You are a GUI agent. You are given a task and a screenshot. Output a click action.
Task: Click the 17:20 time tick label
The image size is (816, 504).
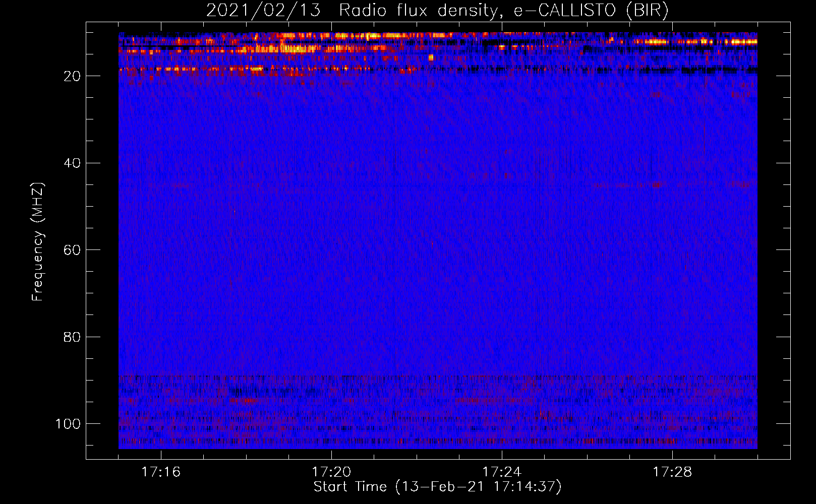point(331,472)
